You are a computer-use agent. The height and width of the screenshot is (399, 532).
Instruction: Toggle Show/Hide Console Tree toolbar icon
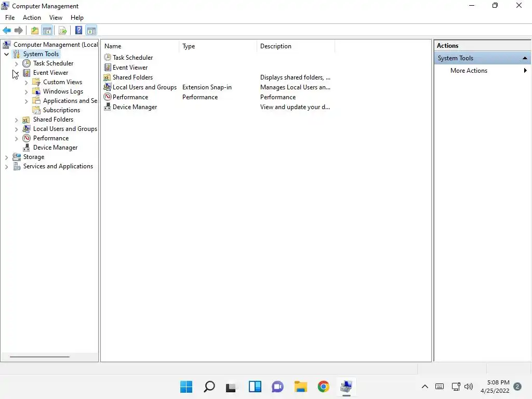coord(47,31)
